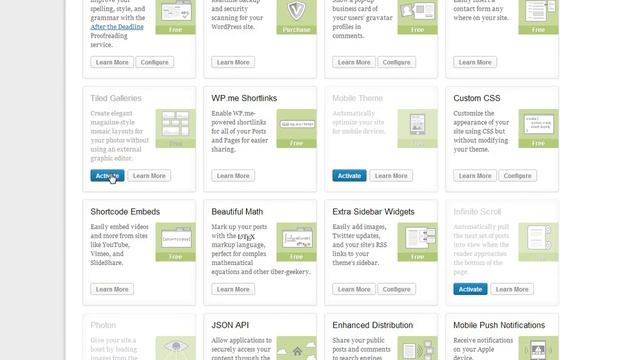This screenshot has width=640, height=360.
Task: Configure the After the Deadline proofreading module
Action: coord(155,62)
